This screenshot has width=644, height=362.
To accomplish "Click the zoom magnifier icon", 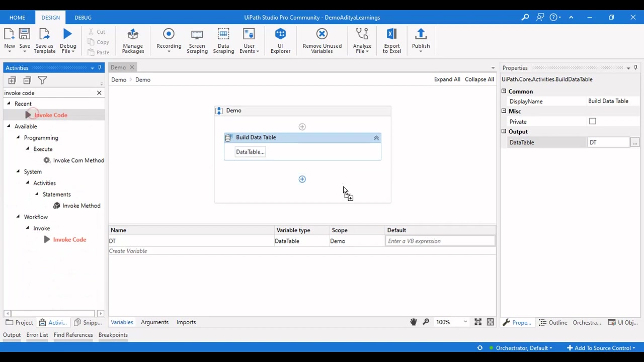I will click(x=426, y=322).
